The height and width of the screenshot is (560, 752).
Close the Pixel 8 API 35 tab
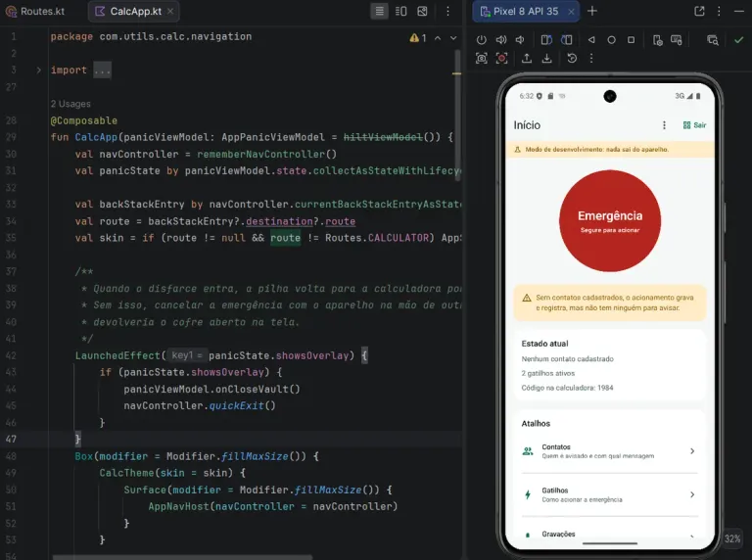coord(571,12)
